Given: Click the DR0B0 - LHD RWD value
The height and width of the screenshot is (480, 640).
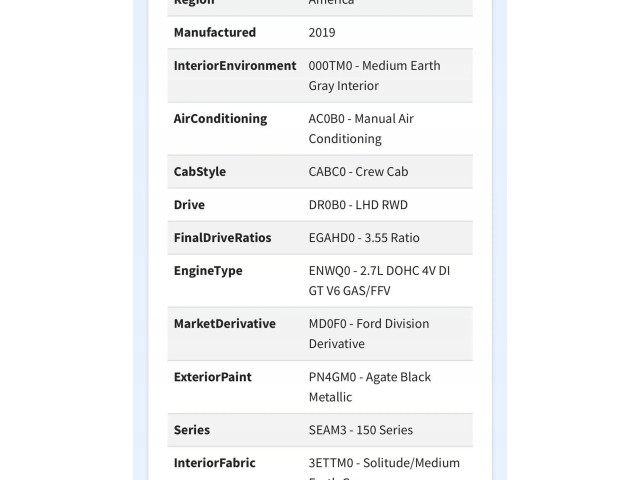Looking at the screenshot, I should pos(358,204).
